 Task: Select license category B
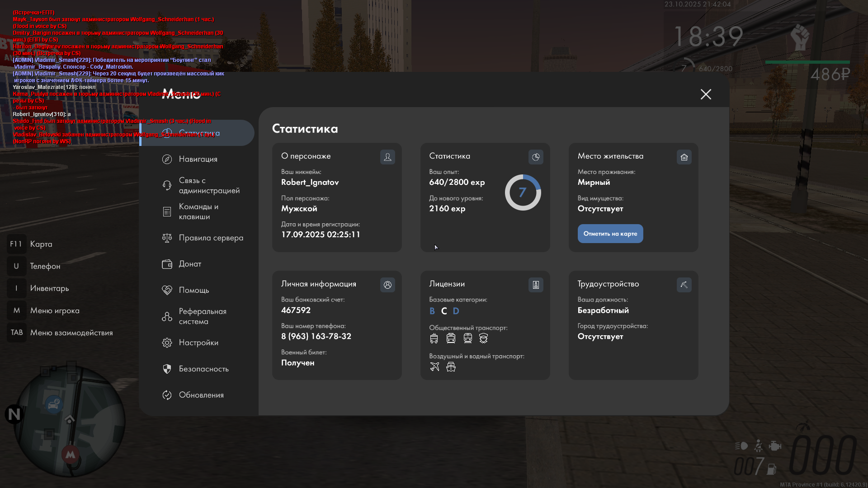432,311
